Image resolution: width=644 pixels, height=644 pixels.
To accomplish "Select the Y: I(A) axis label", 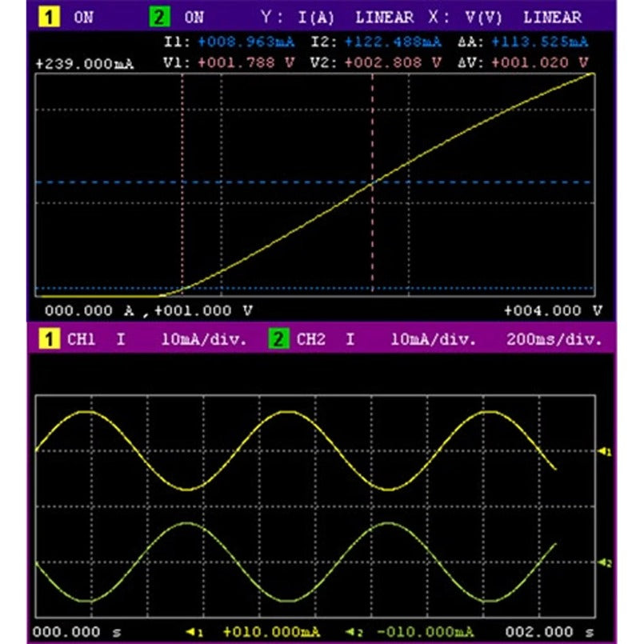I will point(298,18).
